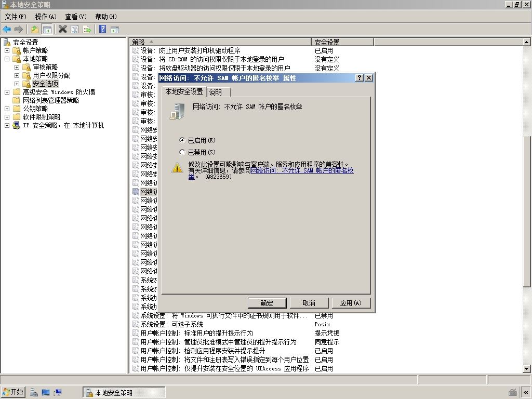The width and height of the screenshot is (532, 399).
Task: Click 本地安全策略 taskbar button
Action: pos(124,393)
